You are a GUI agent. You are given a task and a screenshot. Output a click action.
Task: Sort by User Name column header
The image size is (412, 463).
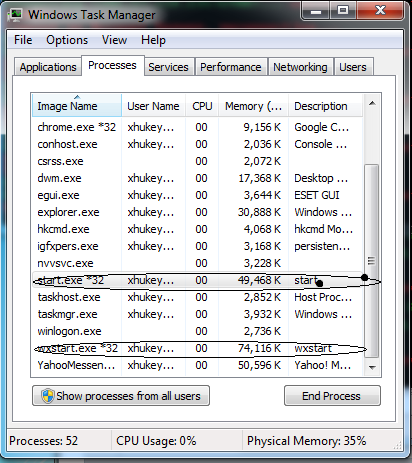coord(153,106)
